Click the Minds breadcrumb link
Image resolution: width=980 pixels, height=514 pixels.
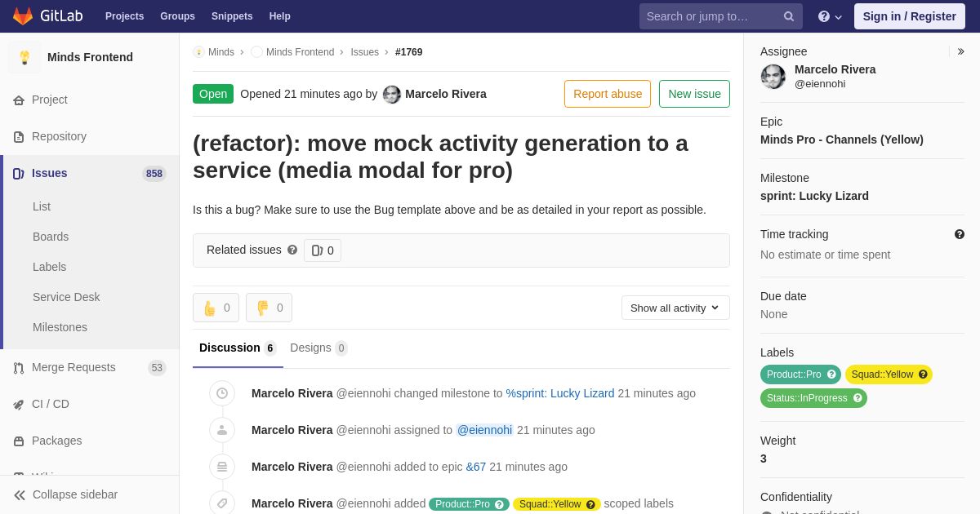(220, 52)
